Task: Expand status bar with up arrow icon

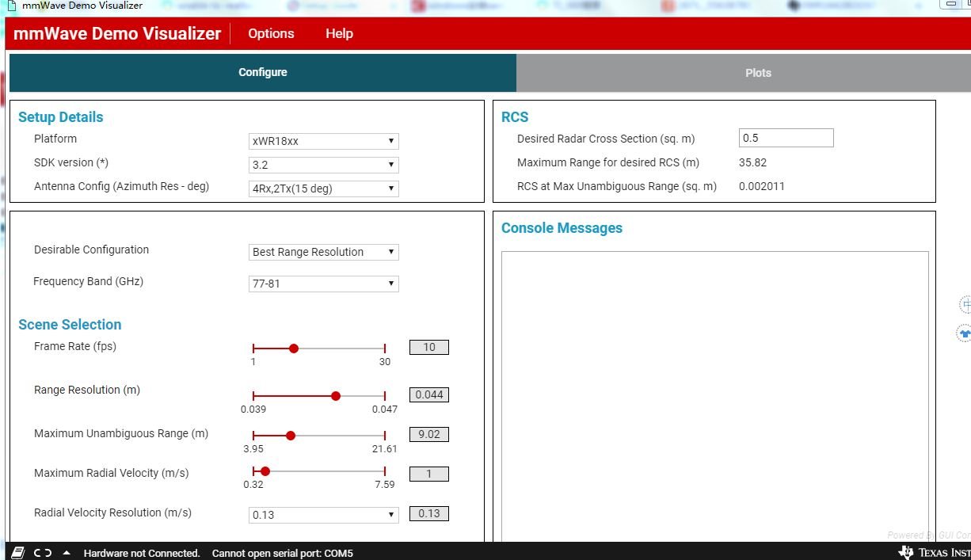Action: pos(67,553)
